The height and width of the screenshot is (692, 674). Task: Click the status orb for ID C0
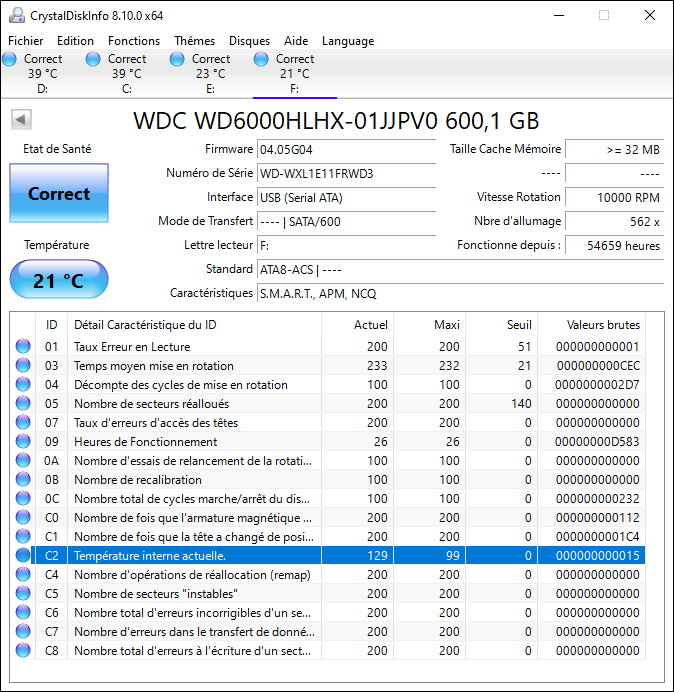tap(23, 517)
